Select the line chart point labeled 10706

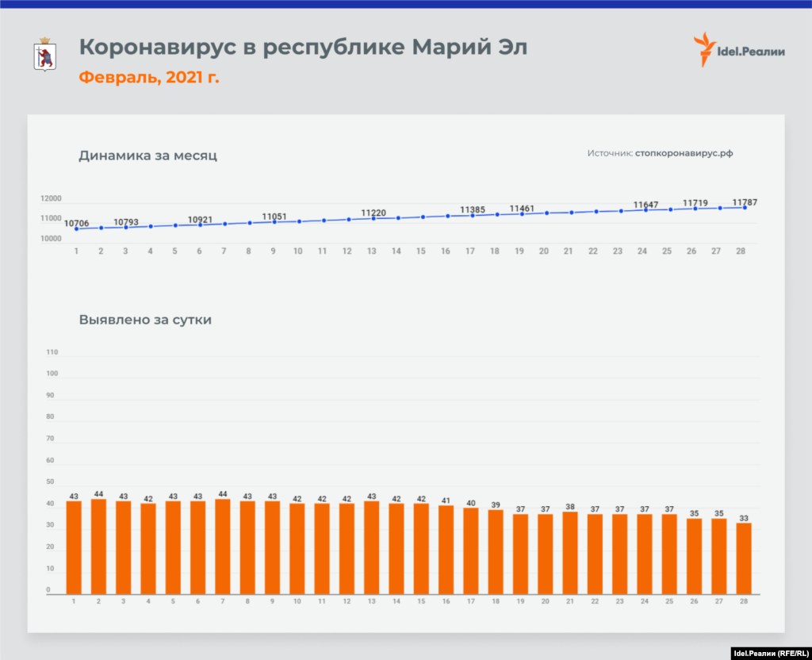pos(76,229)
